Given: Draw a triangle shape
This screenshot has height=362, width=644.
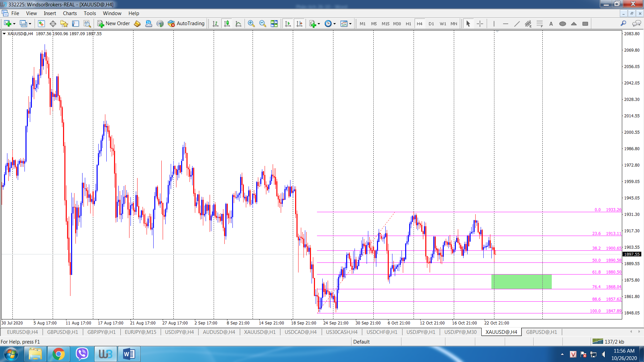Looking at the screenshot, I should coord(574,23).
